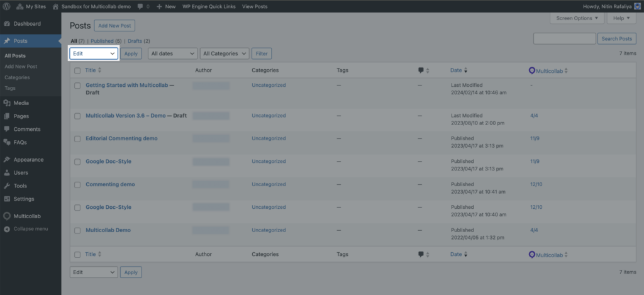Click the Filter button
This screenshot has height=295, width=644.
tap(262, 53)
